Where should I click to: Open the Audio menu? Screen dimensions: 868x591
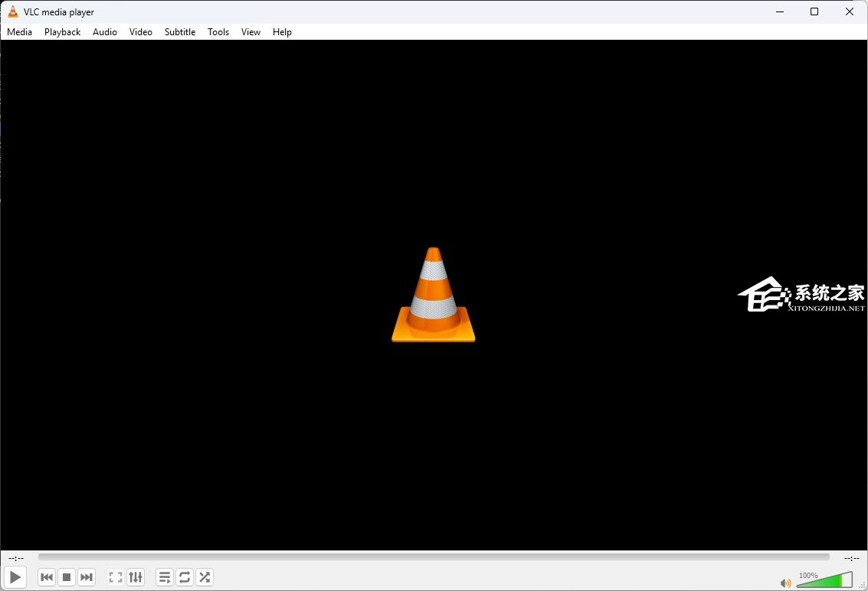point(105,31)
